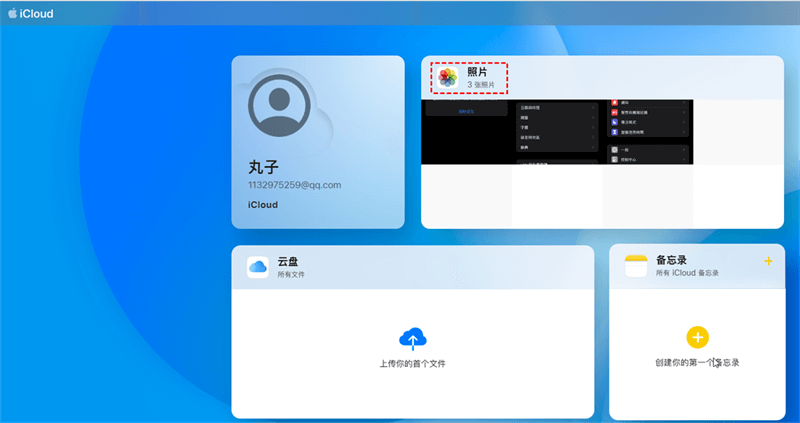Open the middle settings screenshot thumbnail
The width and height of the screenshot is (800, 423).
point(557,132)
